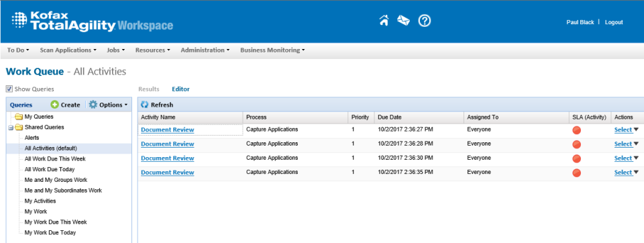Image resolution: width=644 pixels, height=243 pixels.
Task: Click red SLA indicator for 2:36:35 PM row
Action: click(x=577, y=173)
